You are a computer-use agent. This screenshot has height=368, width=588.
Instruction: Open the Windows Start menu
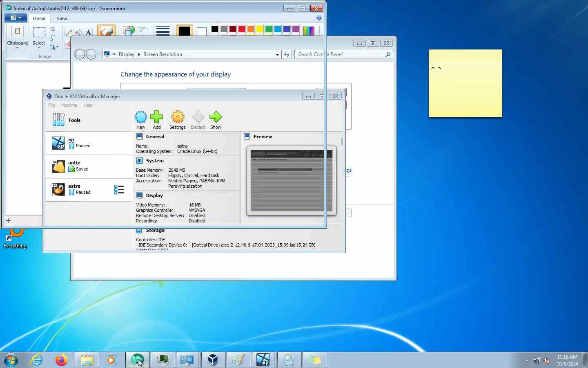pos(11,360)
